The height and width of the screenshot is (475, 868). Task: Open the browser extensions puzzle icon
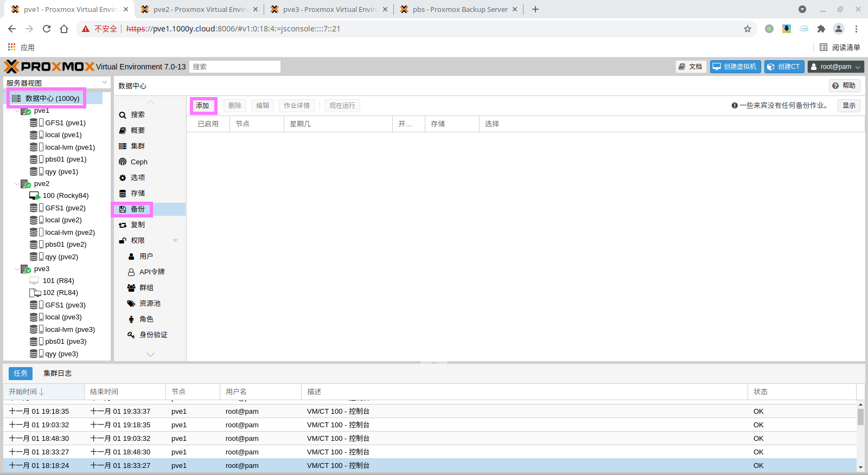click(x=821, y=29)
